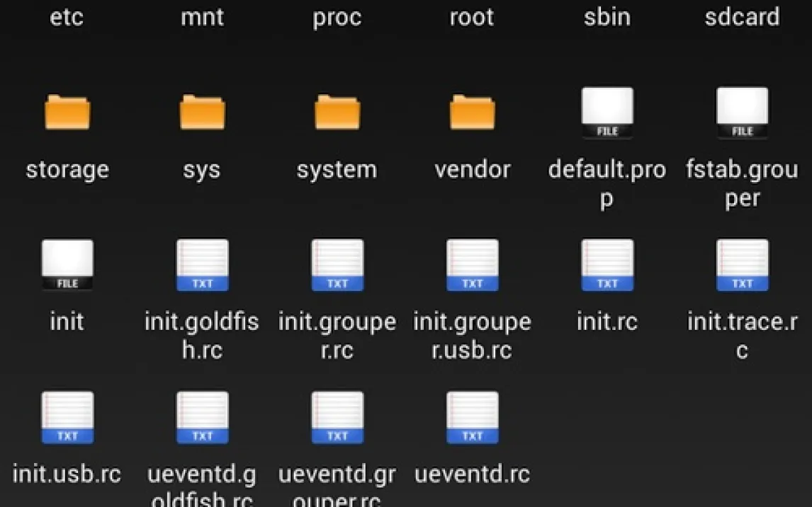Select the default.prop file
This screenshot has height=507, width=812.
(607, 113)
